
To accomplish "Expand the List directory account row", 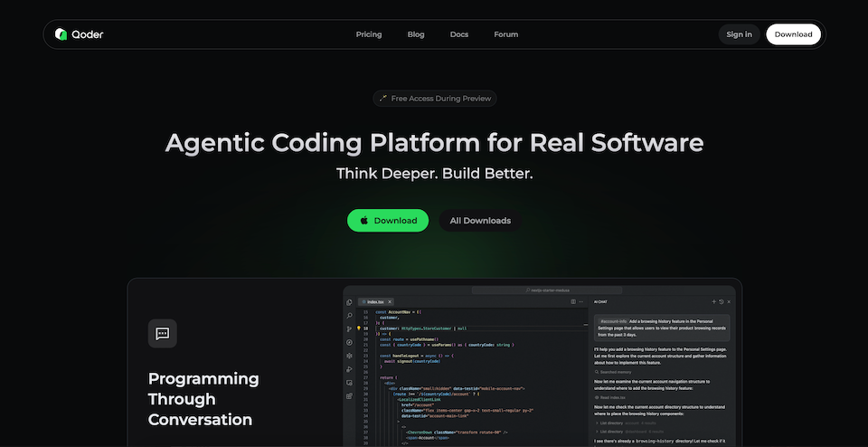I will tap(626, 423).
